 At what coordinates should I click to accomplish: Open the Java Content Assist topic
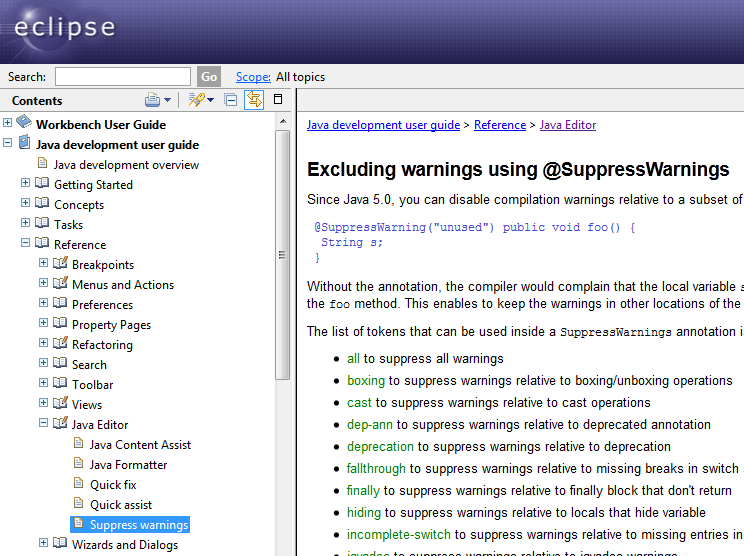(140, 445)
